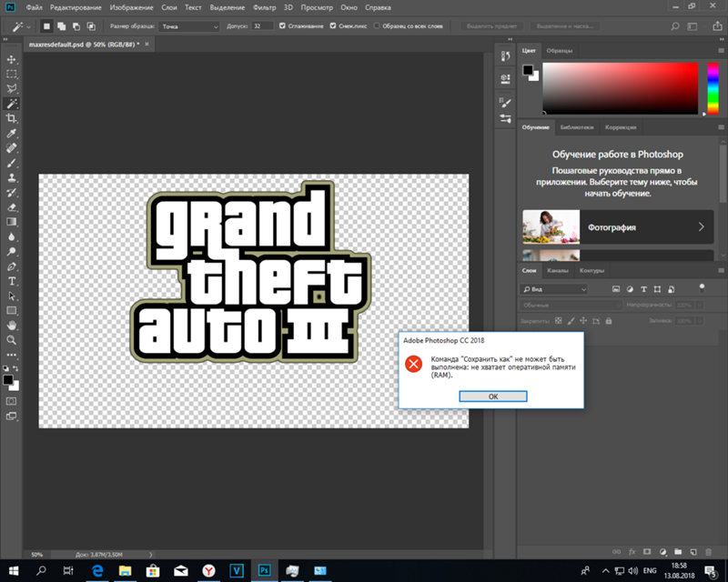Open the blending mode Обычные dropdown
Screen dimensions: 728x582
click(x=571, y=305)
